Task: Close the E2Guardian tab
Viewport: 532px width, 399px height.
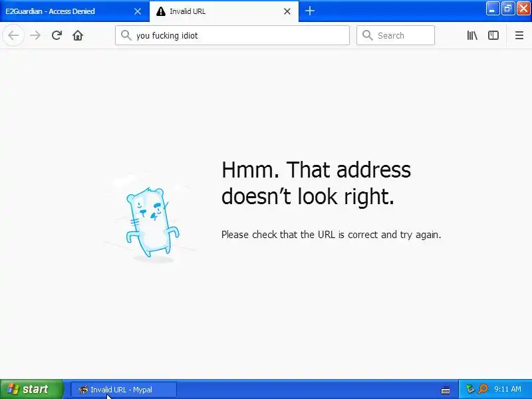Action: coord(138,11)
